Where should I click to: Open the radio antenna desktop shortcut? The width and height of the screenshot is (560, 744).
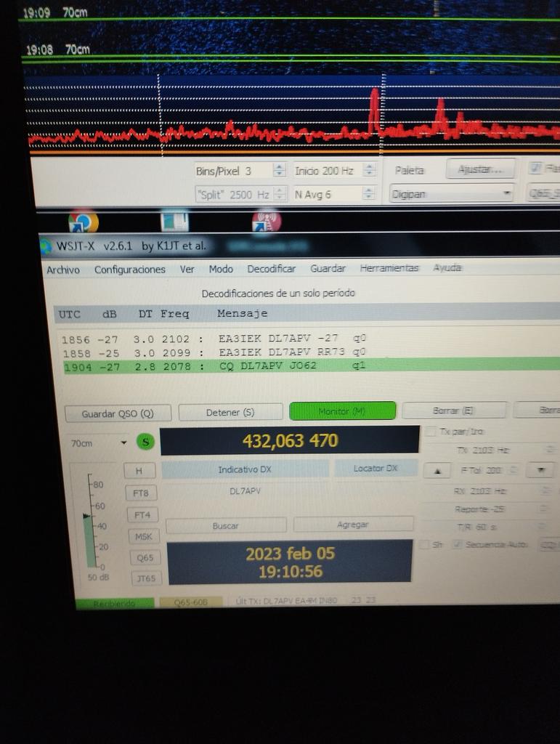pos(267,222)
